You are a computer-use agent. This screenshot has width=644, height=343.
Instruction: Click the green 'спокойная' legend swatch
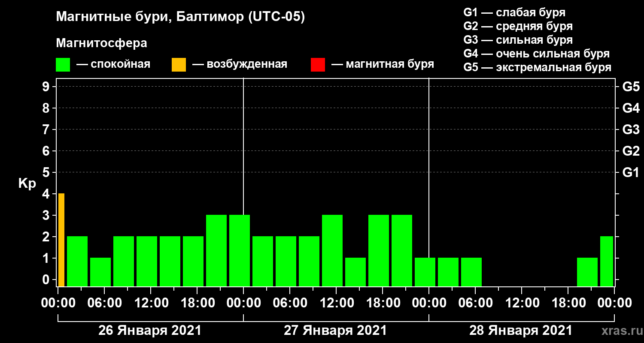(x=63, y=65)
